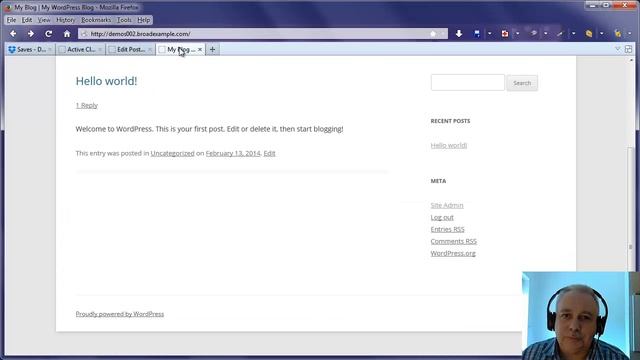The width and height of the screenshot is (640, 360).
Task: Open the View menu
Action: [44, 20]
